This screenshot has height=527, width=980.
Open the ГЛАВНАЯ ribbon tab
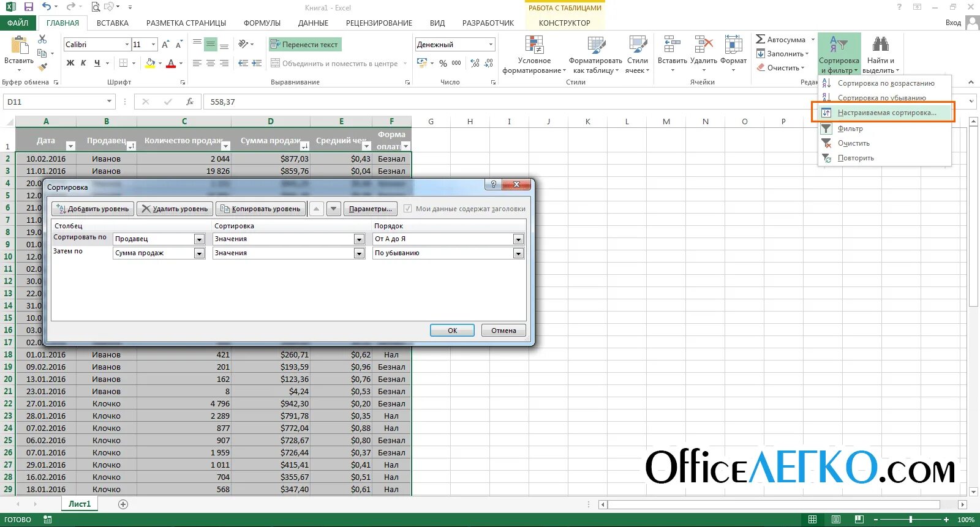pos(62,23)
